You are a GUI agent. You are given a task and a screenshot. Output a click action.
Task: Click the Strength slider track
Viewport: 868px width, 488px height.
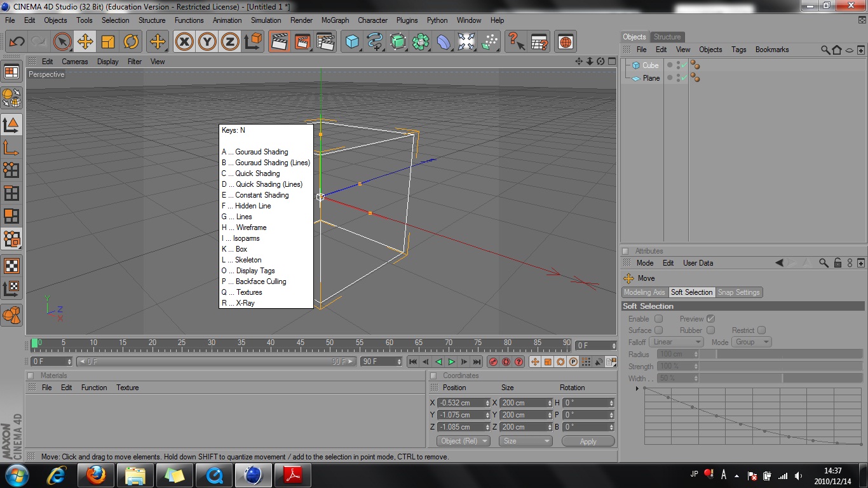tap(781, 366)
